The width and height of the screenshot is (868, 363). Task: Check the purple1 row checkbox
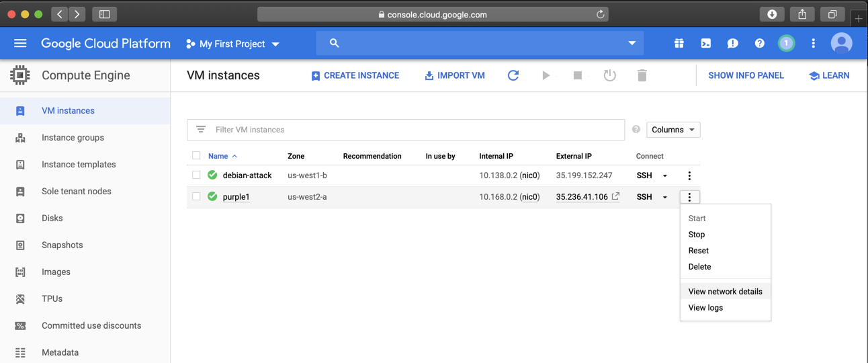tap(196, 196)
